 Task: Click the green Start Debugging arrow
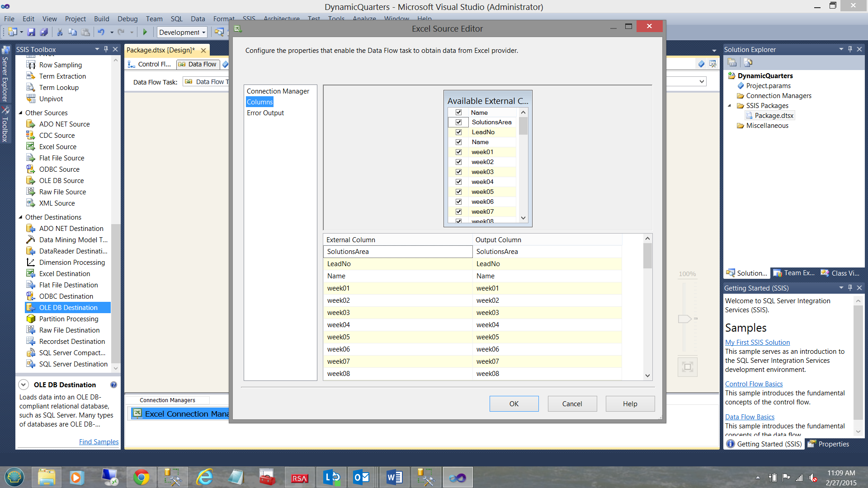(145, 32)
